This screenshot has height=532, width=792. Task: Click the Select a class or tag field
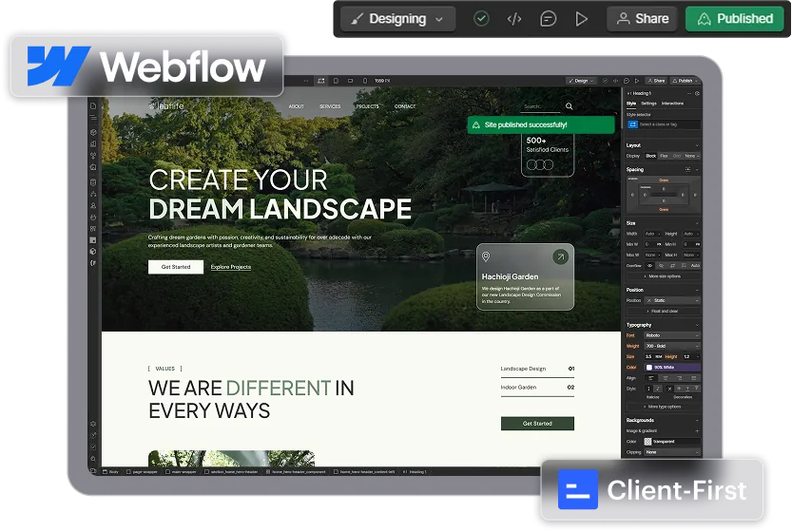(664, 124)
